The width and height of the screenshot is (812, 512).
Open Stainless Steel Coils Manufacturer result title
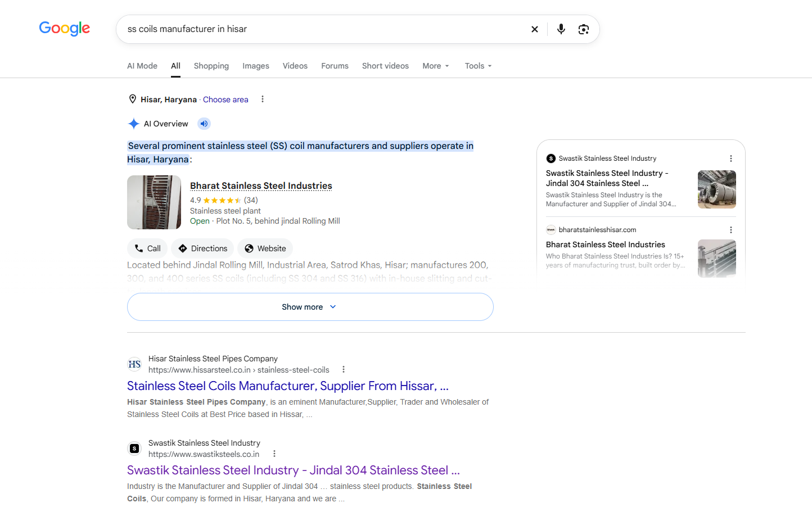tap(288, 386)
